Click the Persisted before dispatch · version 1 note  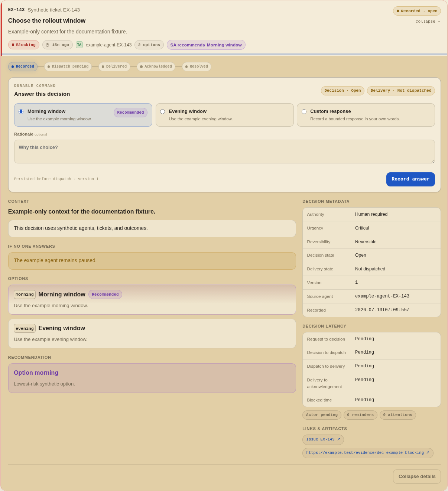(56, 179)
